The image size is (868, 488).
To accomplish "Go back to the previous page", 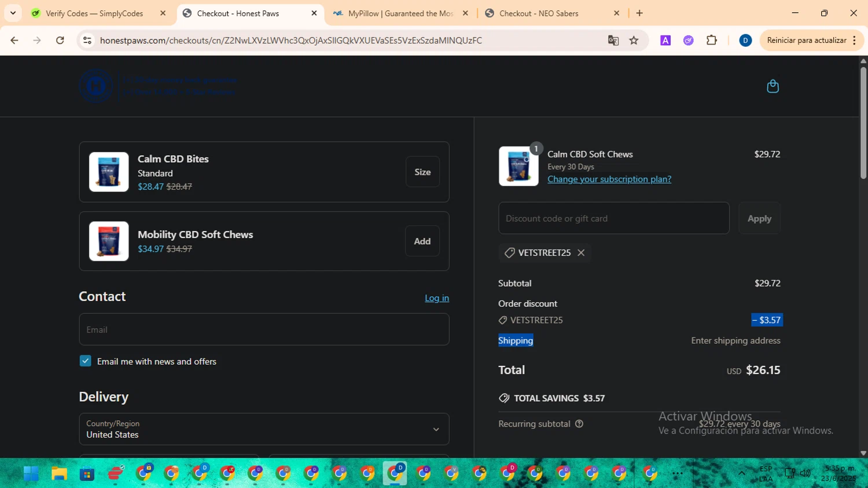I will pos(14,41).
